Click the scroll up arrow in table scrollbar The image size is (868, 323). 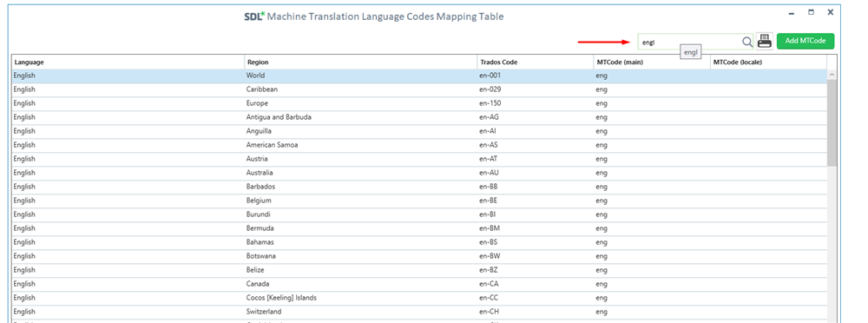tap(832, 75)
